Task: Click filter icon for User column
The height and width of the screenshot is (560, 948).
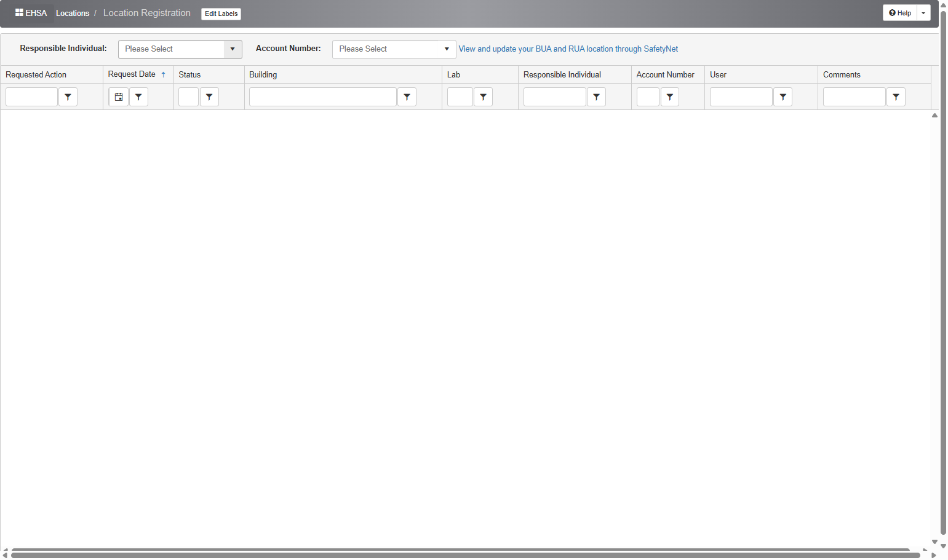Action: (x=783, y=97)
